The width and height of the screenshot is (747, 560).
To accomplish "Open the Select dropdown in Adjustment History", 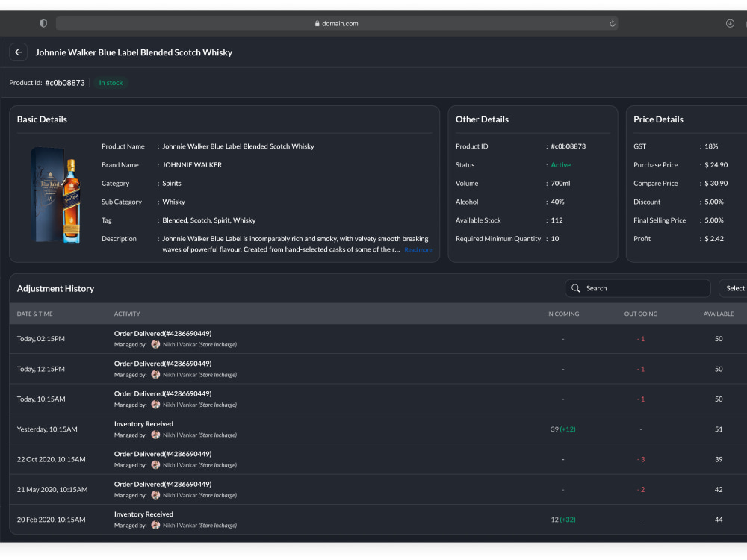I will coord(734,288).
